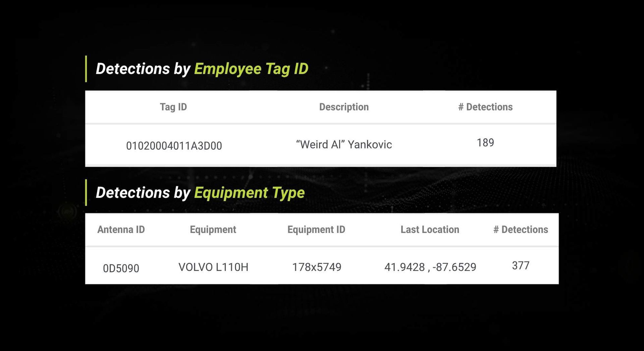644x351 pixels.
Task: Click the detection count 189
Action: click(x=485, y=143)
